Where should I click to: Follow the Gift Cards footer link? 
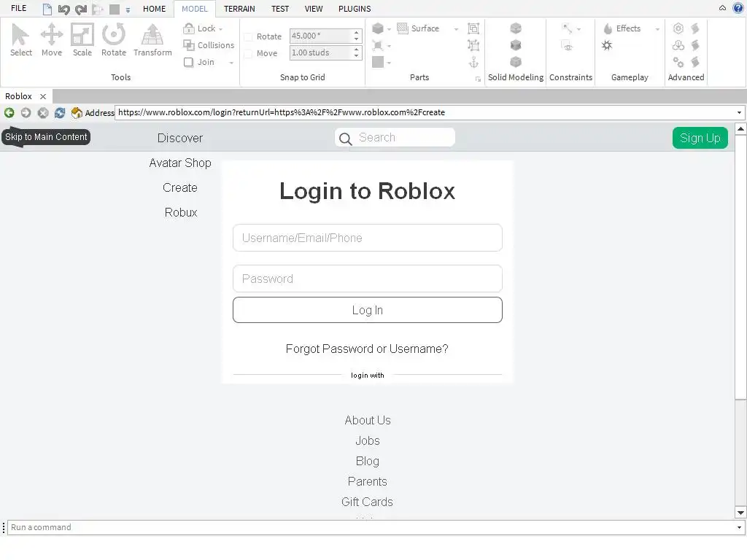coord(367,502)
